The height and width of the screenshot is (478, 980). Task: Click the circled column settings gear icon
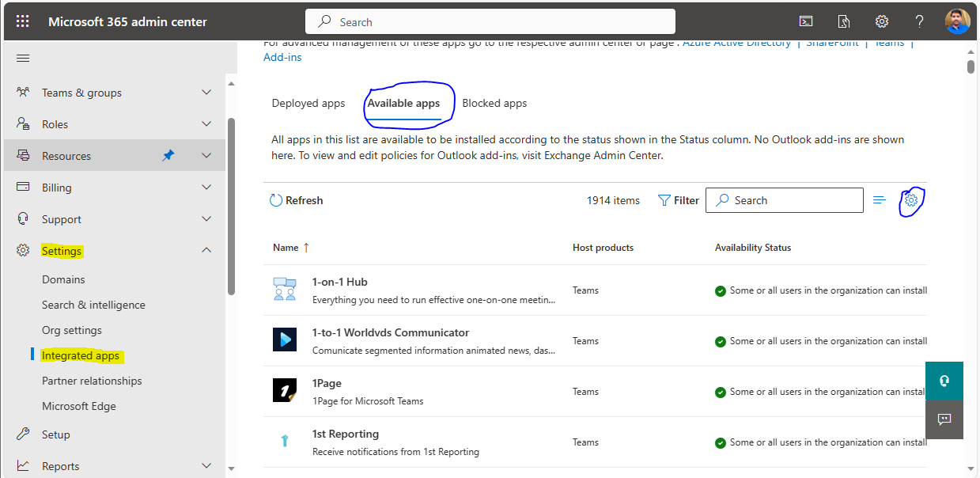click(910, 200)
